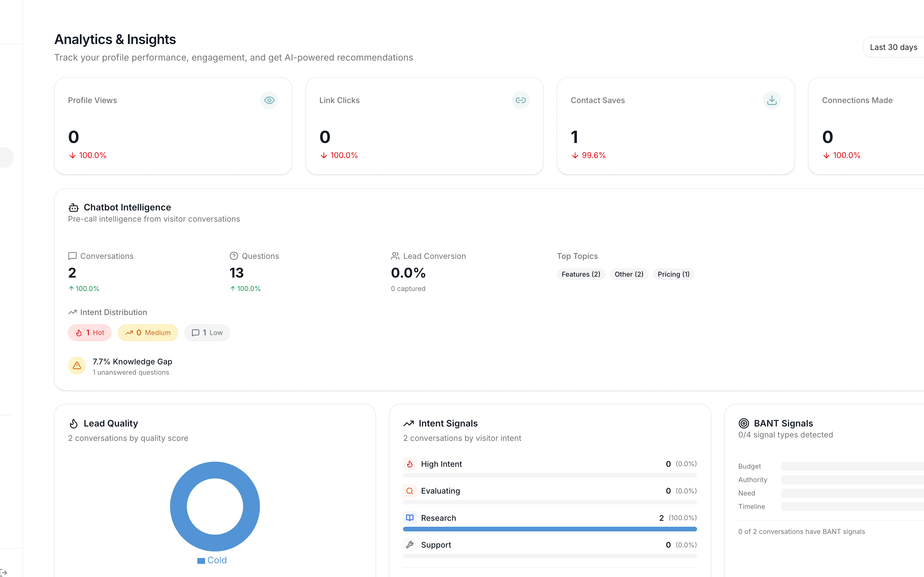Click the Features (2) topic tag
The height and width of the screenshot is (577, 924).
(x=581, y=274)
